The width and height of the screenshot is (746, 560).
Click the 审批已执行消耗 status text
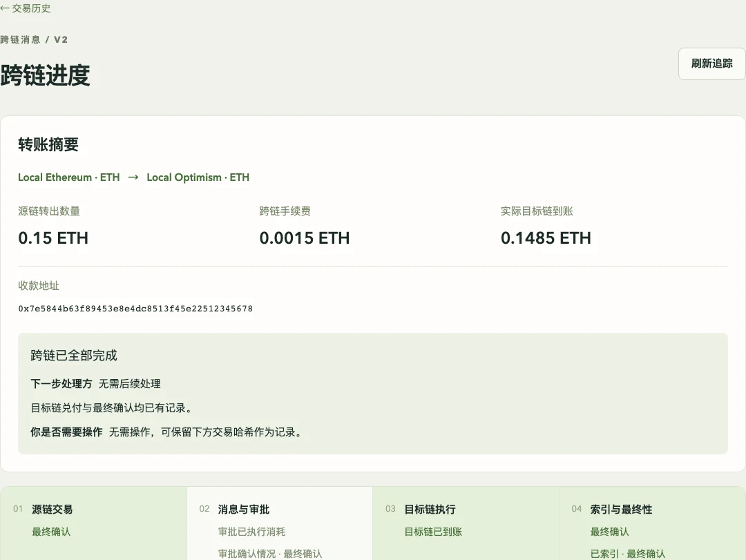(251, 532)
